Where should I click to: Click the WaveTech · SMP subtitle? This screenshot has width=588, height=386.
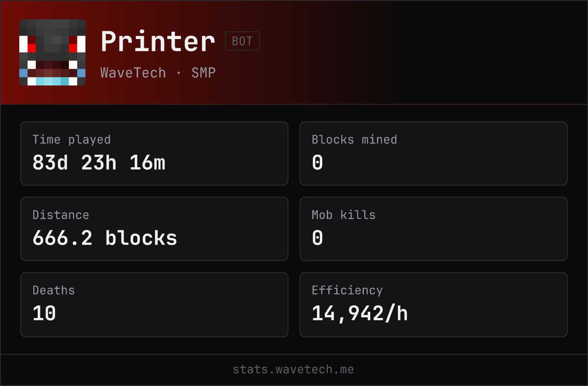click(x=158, y=73)
